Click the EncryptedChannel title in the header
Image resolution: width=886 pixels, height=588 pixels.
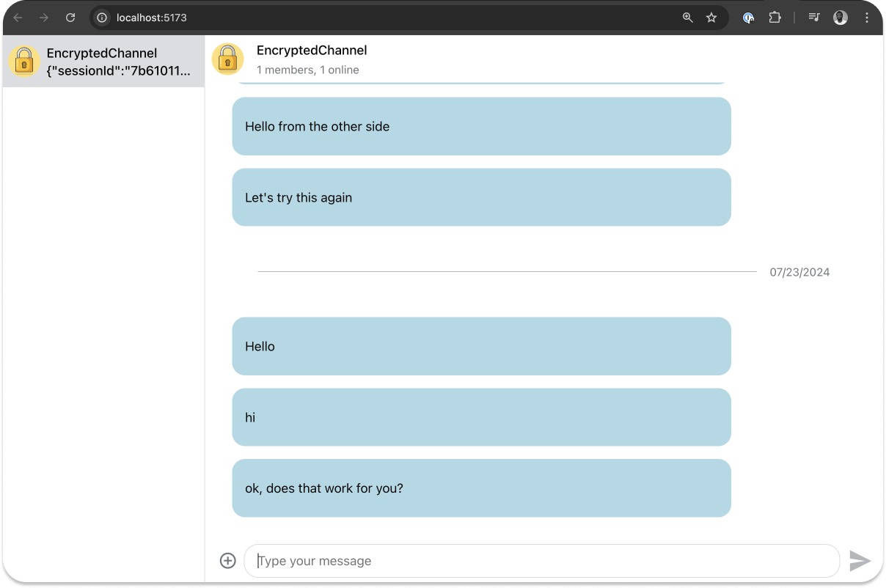312,51
